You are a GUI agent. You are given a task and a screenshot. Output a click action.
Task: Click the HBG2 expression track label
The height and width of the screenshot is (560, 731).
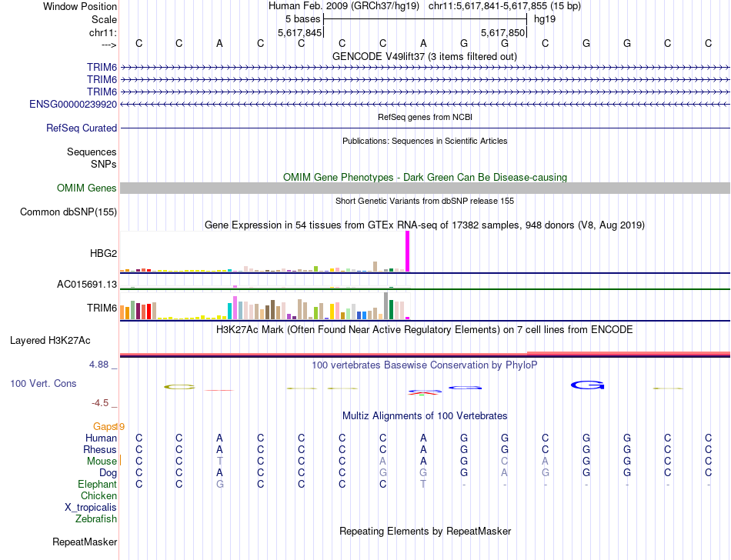click(104, 253)
